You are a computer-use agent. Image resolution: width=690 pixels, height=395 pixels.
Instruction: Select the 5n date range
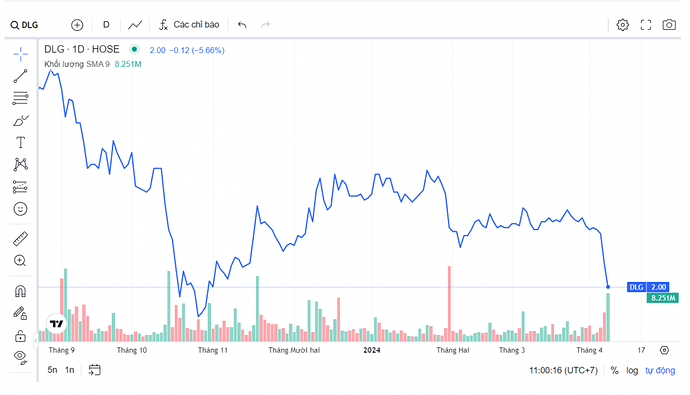pos(52,370)
